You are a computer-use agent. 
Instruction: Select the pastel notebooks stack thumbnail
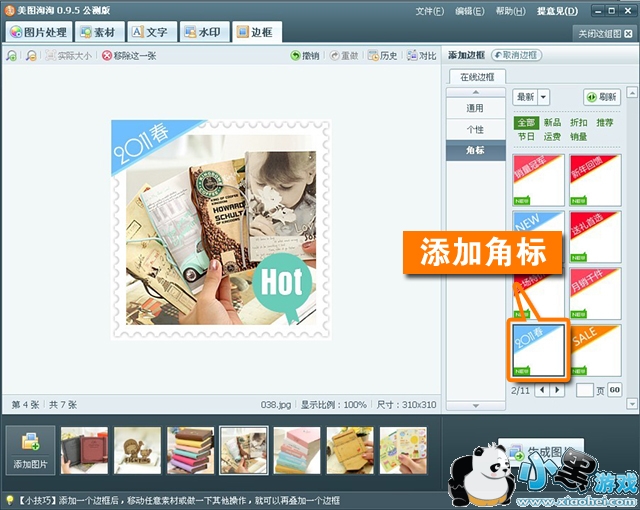pyautogui.click(x=297, y=450)
